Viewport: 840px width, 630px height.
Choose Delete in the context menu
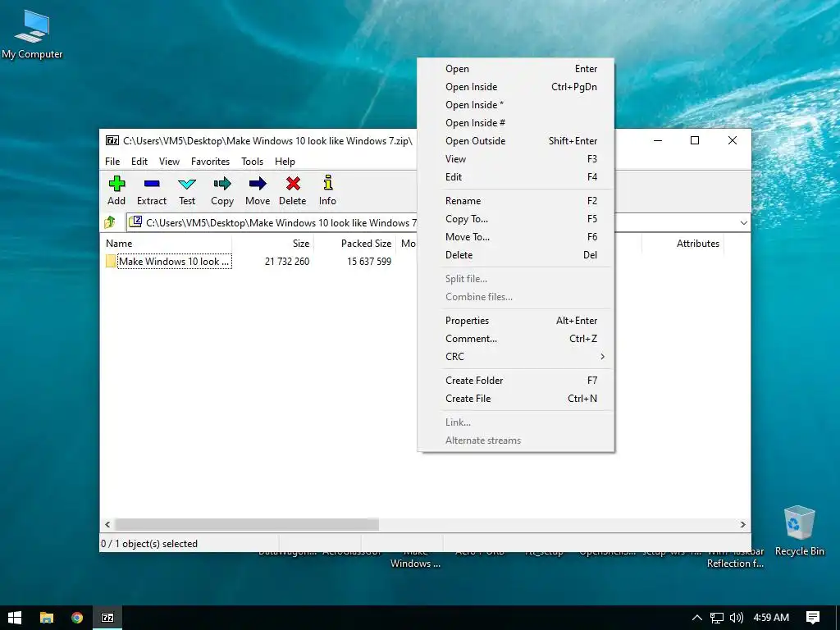(x=515, y=255)
